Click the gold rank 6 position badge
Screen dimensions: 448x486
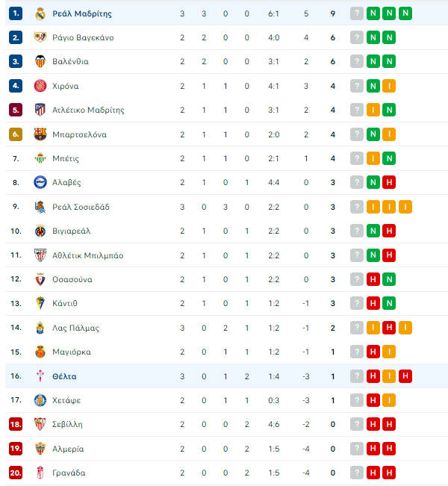click(x=16, y=134)
